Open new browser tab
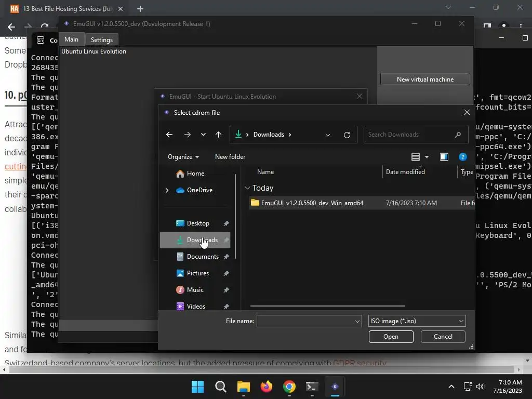Viewport: 532px width, 399px height. pyautogui.click(x=140, y=9)
